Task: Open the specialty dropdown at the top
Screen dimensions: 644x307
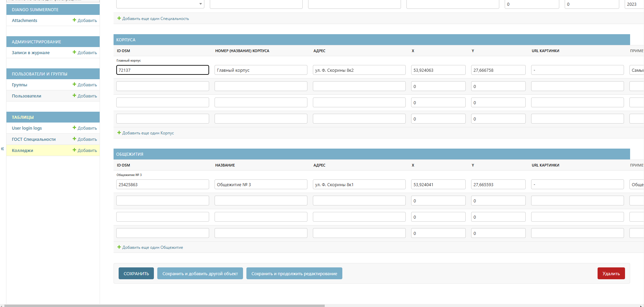Action: coord(160,4)
